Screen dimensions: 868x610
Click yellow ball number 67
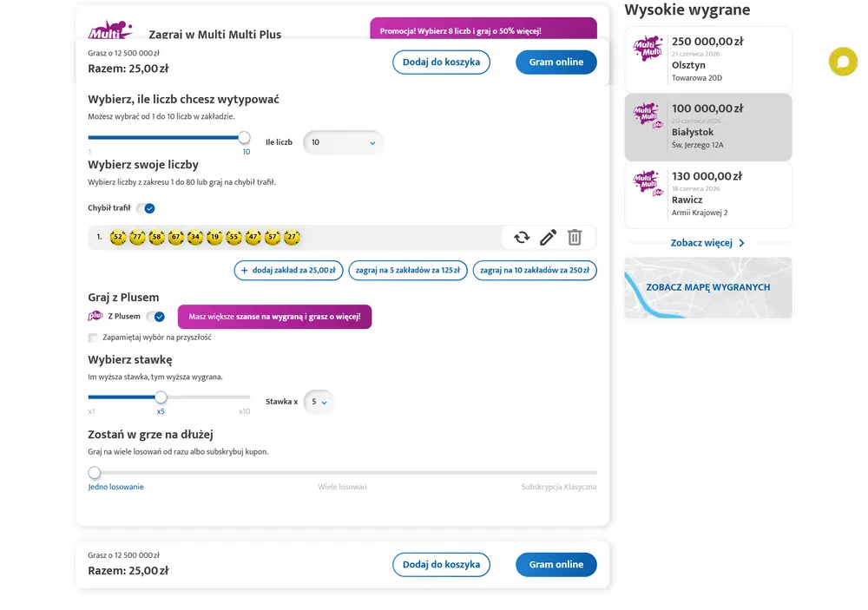tap(176, 238)
